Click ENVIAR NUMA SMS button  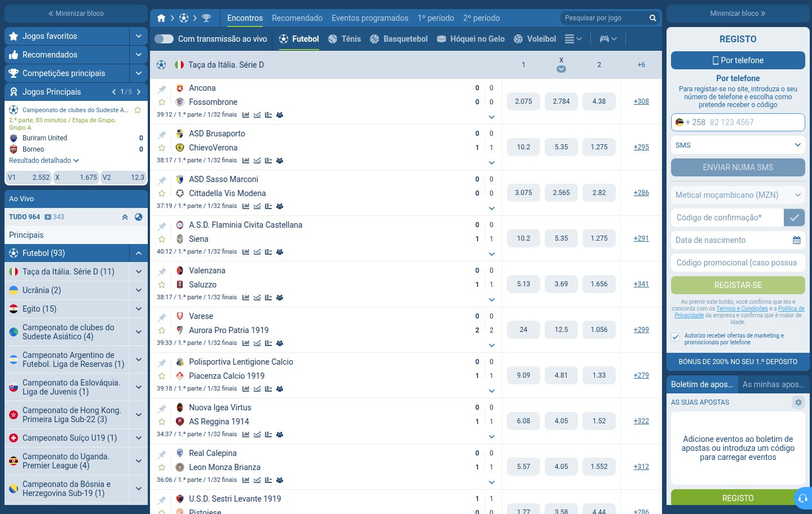tap(738, 167)
